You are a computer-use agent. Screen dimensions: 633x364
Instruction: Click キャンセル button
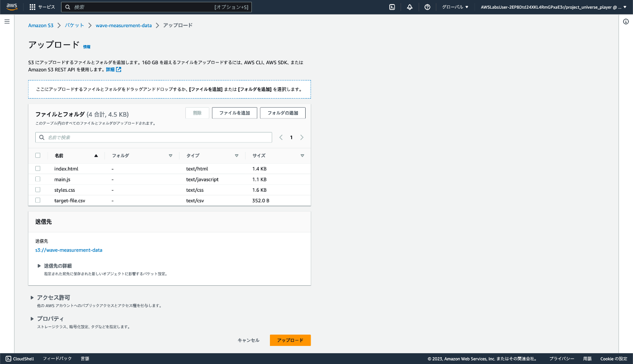pos(249,340)
